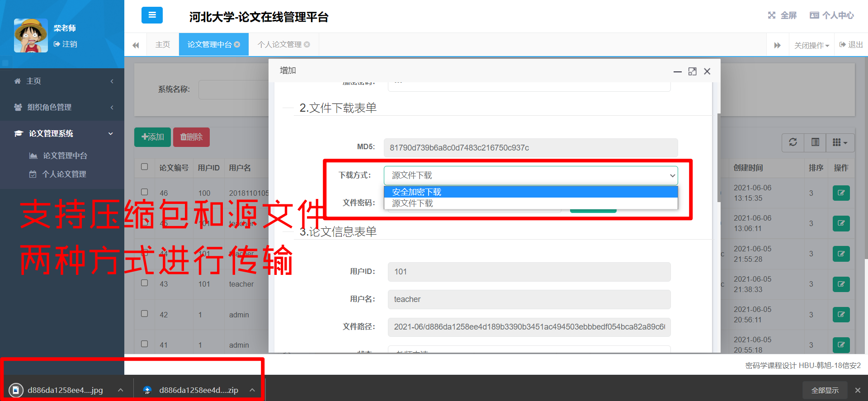Image resolution: width=868 pixels, height=401 pixels.
Task: Click the MD5 input field
Action: [x=531, y=148]
